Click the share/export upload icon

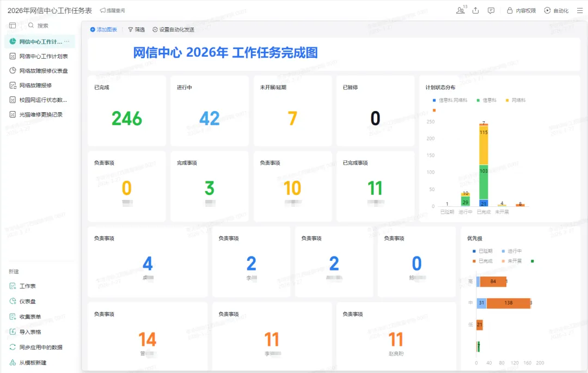point(476,10)
